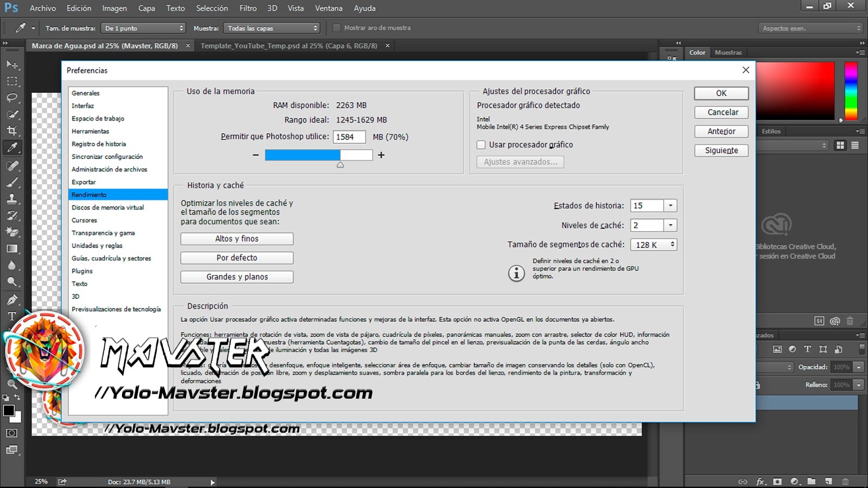Select the Eraser tool

(x=12, y=232)
